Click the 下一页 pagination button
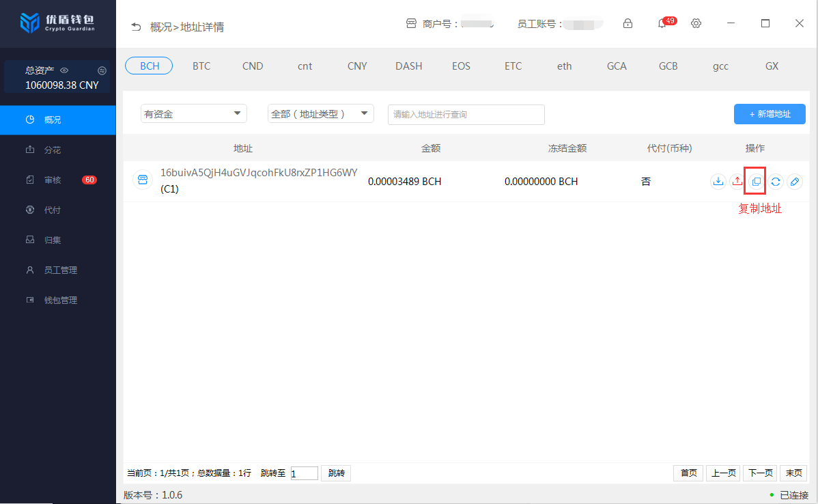 [760, 473]
